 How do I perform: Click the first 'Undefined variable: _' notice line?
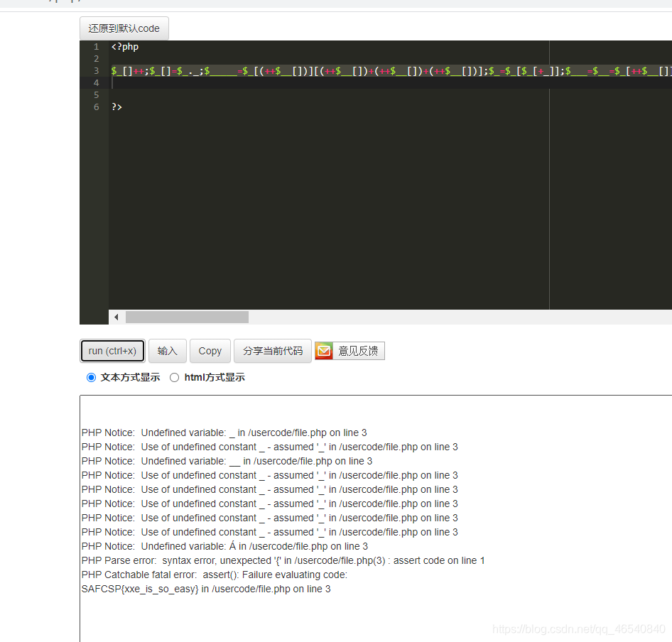click(224, 433)
